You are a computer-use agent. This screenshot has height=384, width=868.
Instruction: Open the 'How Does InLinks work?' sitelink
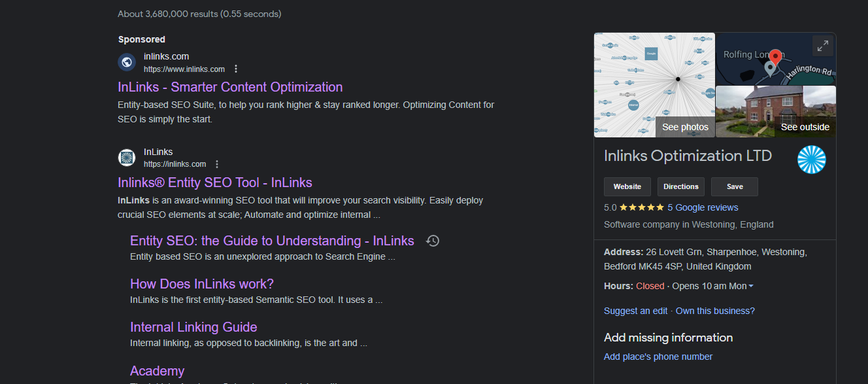point(202,284)
